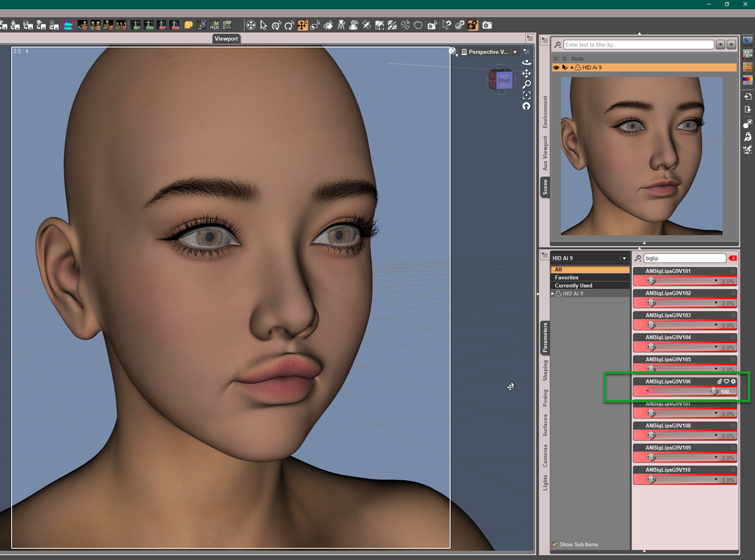The width and height of the screenshot is (755, 560).
Task: Open the Parameters pane options menu icon
Action: pos(545,255)
